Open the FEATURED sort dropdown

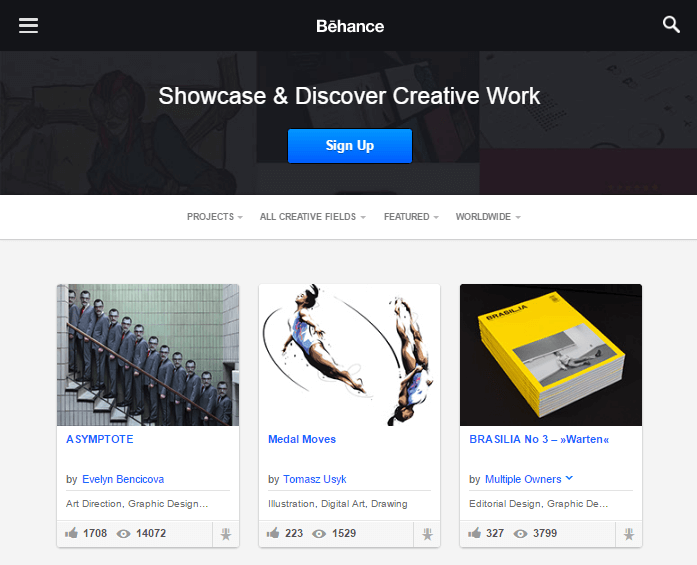[x=411, y=216]
